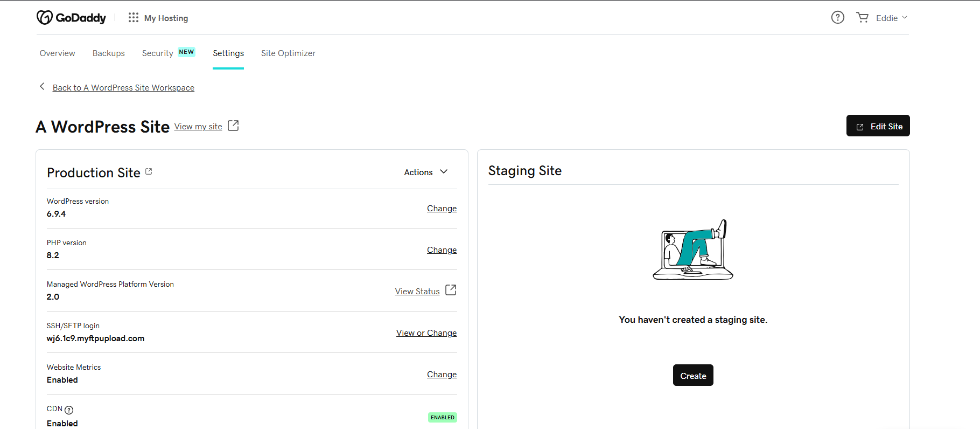Click the GoDaddy logo
The height and width of the screenshot is (429, 980).
(71, 18)
